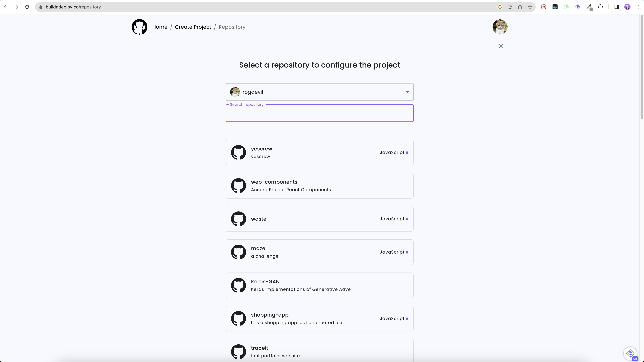644x362 pixels.
Task: Open the browser extensions puzzle icon
Action: pyautogui.click(x=600, y=7)
